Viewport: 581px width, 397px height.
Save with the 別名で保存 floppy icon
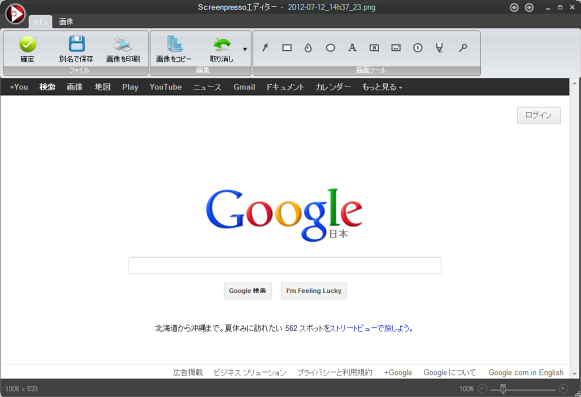[x=76, y=49]
